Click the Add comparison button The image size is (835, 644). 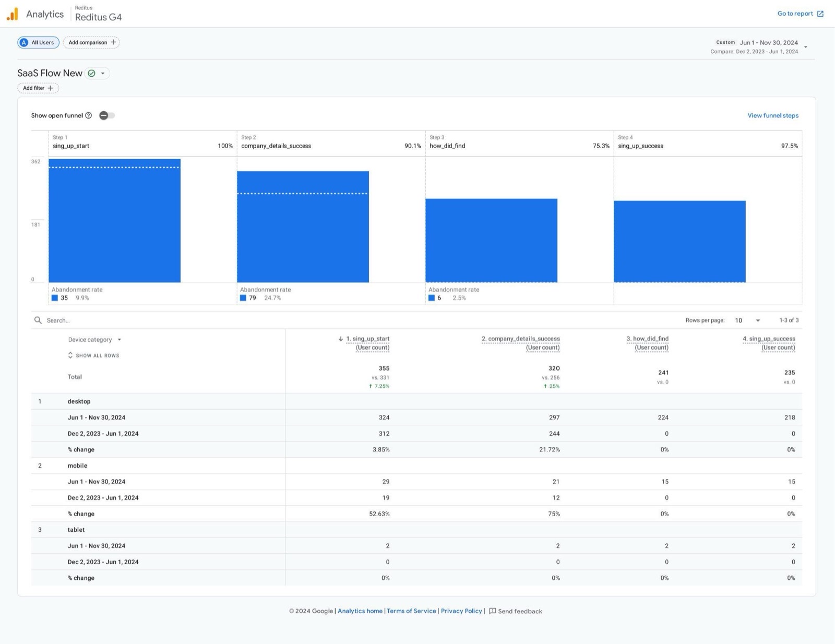point(91,42)
